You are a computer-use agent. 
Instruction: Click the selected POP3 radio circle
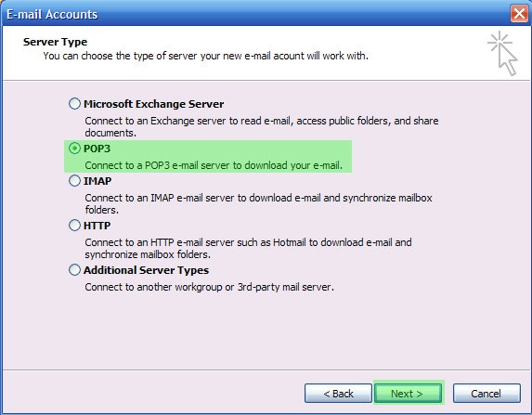[74, 149]
